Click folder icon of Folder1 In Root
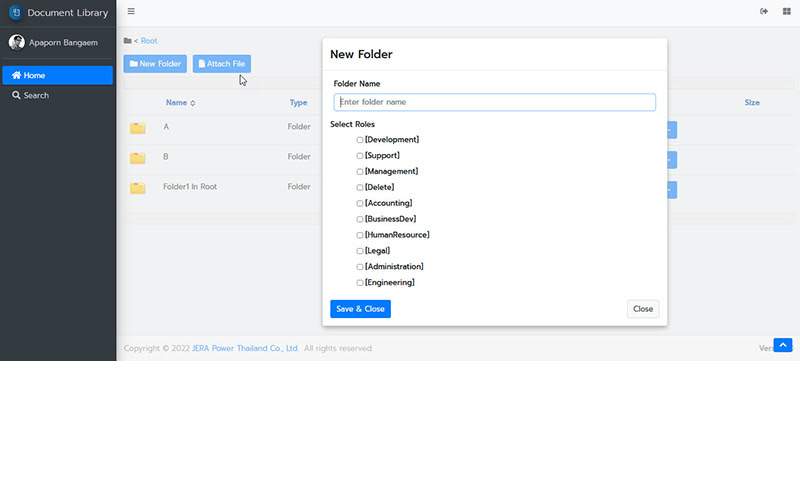This screenshot has height=500, width=800. click(x=137, y=188)
